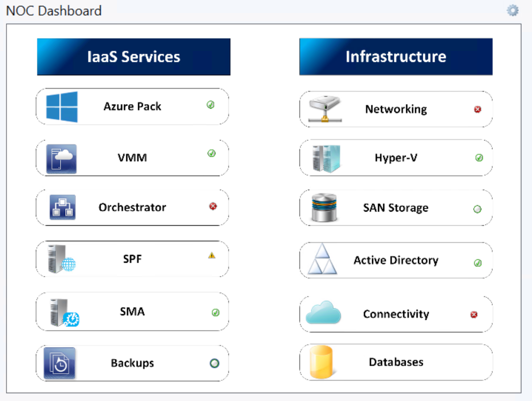Open the Hyper-V status tile

395,157
